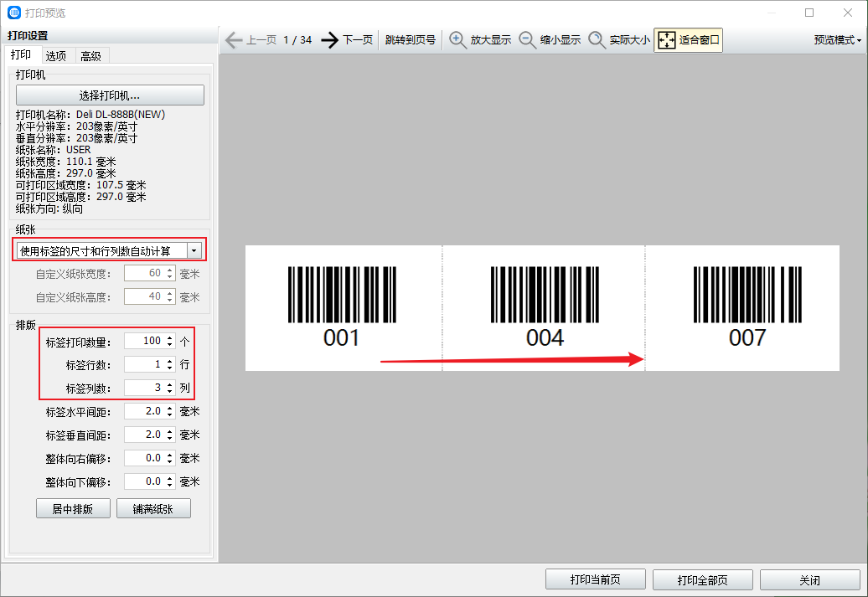Screen dimensions: 868x597
Task: Go to previous page with 上一页 arrow
Action: [251, 40]
